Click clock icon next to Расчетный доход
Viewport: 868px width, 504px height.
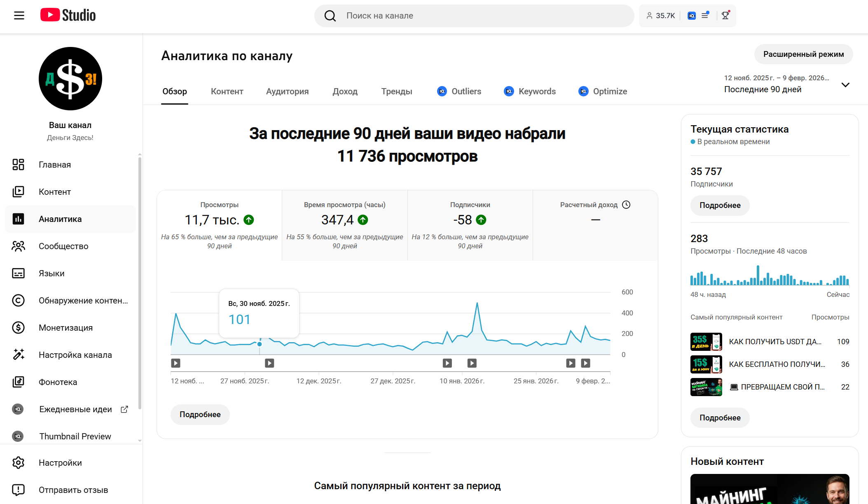[x=626, y=205]
